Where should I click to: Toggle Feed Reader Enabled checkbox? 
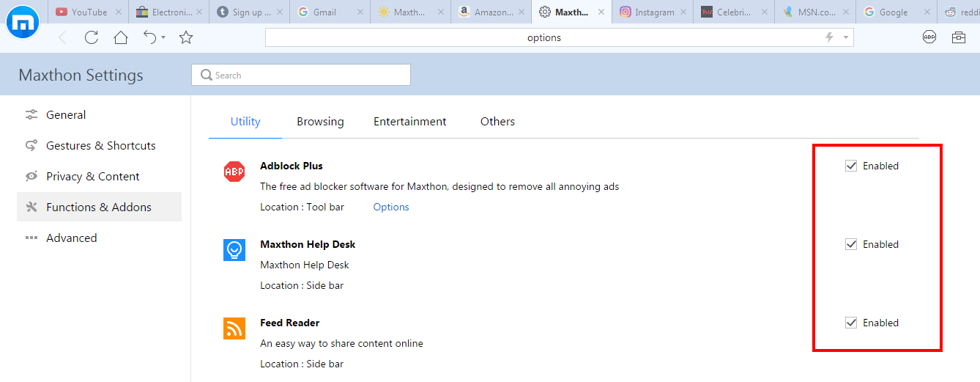click(x=851, y=323)
